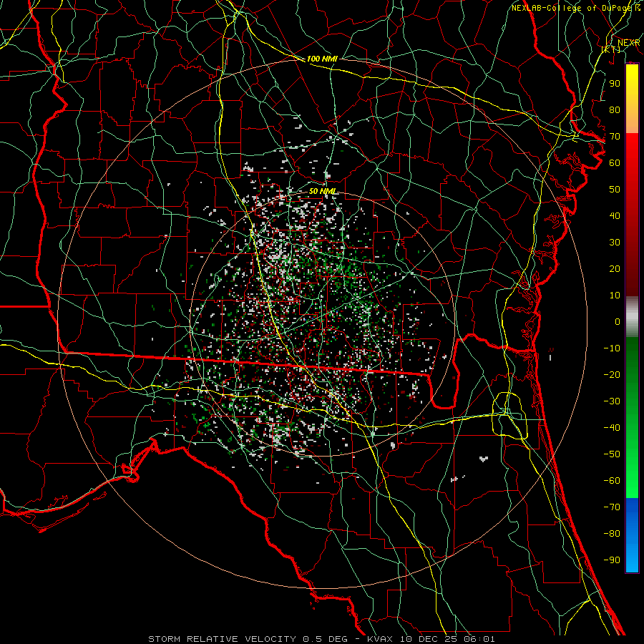
Task: Click the '50 NMI' range ring label
Action: click(322, 191)
